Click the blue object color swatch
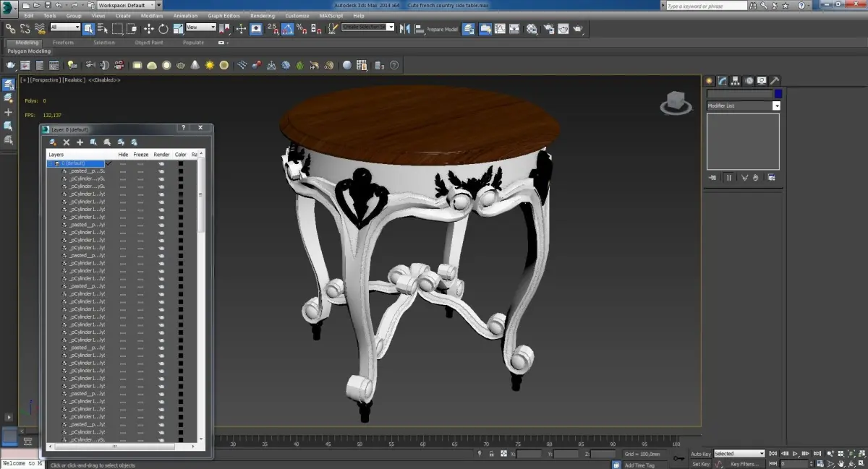 point(778,94)
